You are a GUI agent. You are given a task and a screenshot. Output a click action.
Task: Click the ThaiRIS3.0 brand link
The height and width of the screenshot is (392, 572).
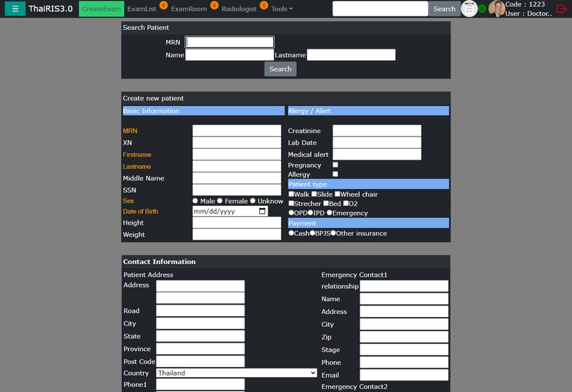50,9
